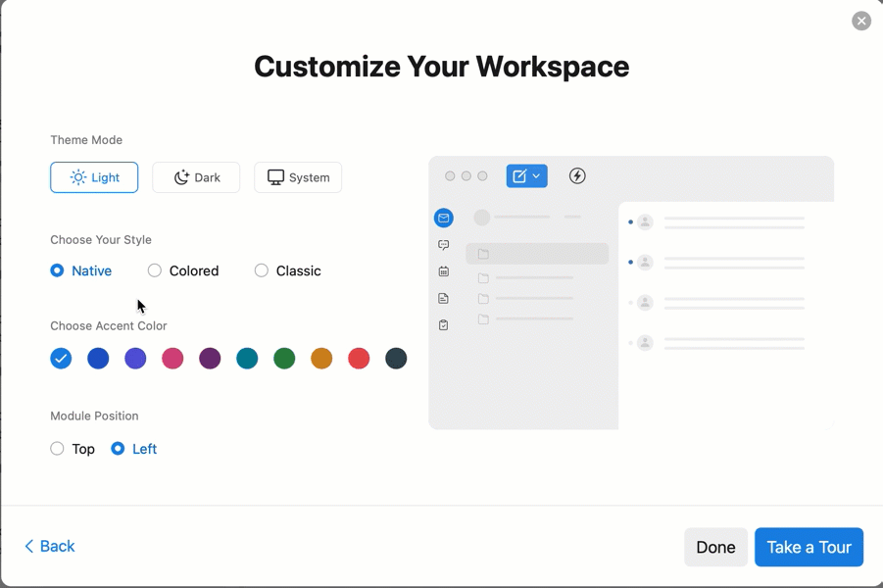Set module position to Left
The height and width of the screenshot is (588, 883).
click(118, 449)
